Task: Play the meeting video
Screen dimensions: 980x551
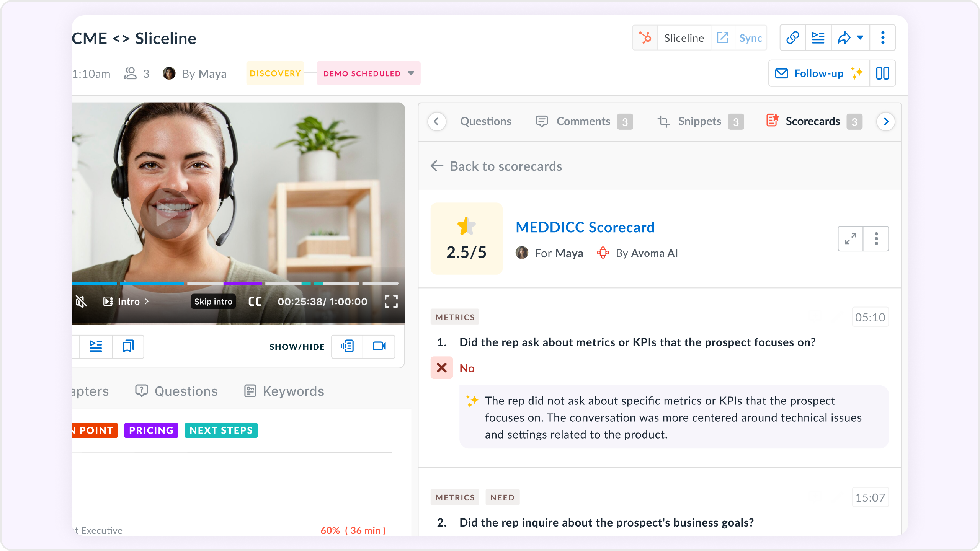Action: [x=166, y=214]
